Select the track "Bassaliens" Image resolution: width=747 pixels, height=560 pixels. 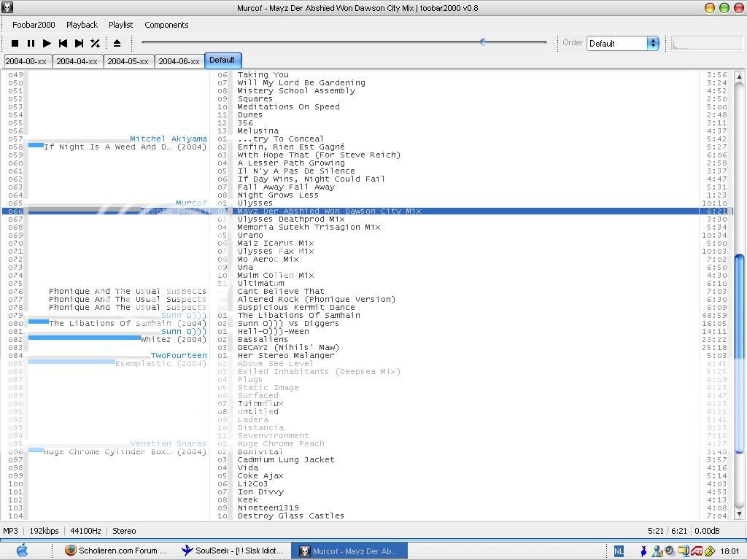tap(263, 340)
